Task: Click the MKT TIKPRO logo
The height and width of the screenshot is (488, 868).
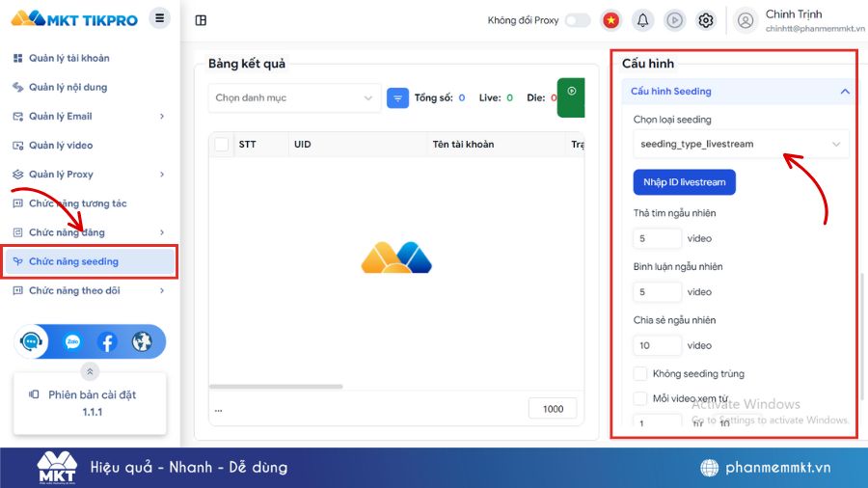Action: click(74, 19)
